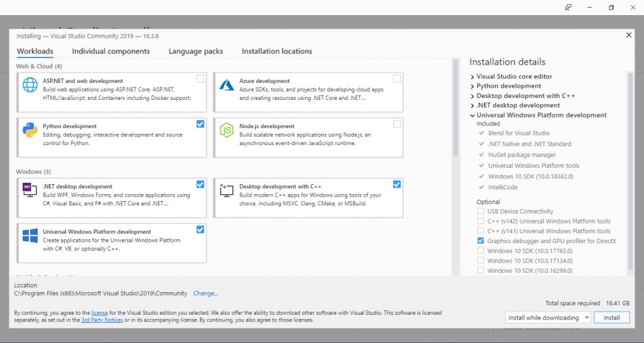The width and height of the screenshot is (644, 343).
Task: Click the Universal Windows Platform logo icon
Action: coord(30,236)
